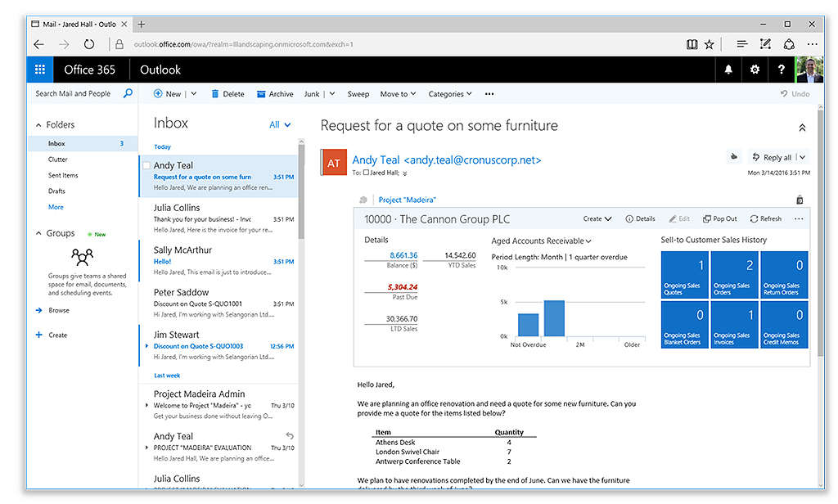This screenshot has height=504, width=838.
Task: Open the New item dropdown arrow
Action: (x=193, y=93)
